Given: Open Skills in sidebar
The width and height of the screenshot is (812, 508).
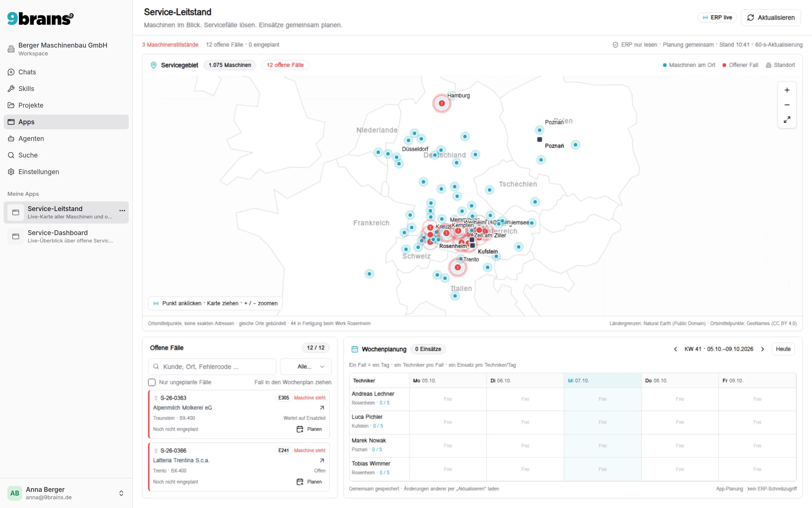Looking at the screenshot, I should 66,89.
